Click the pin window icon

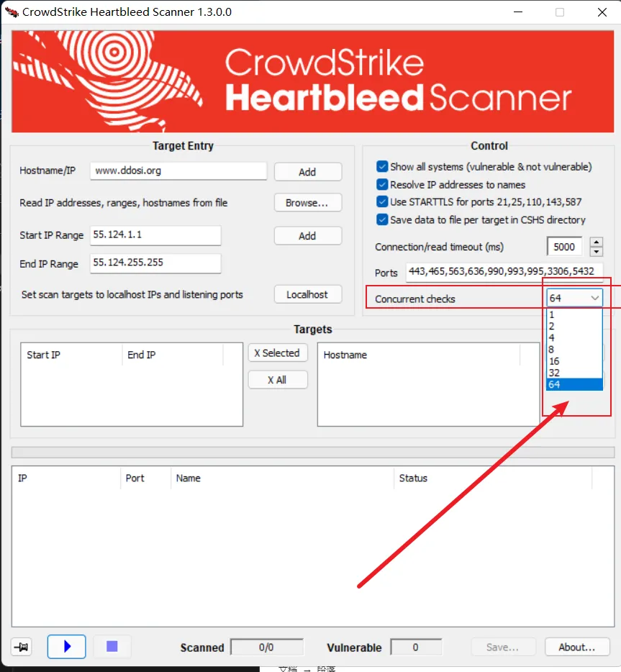(x=21, y=647)
